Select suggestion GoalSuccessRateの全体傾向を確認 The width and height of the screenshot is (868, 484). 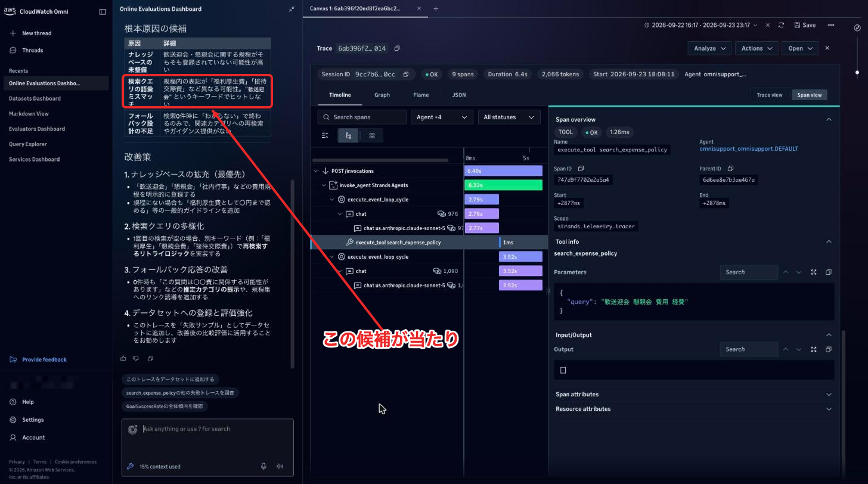[x=165, y=406]
